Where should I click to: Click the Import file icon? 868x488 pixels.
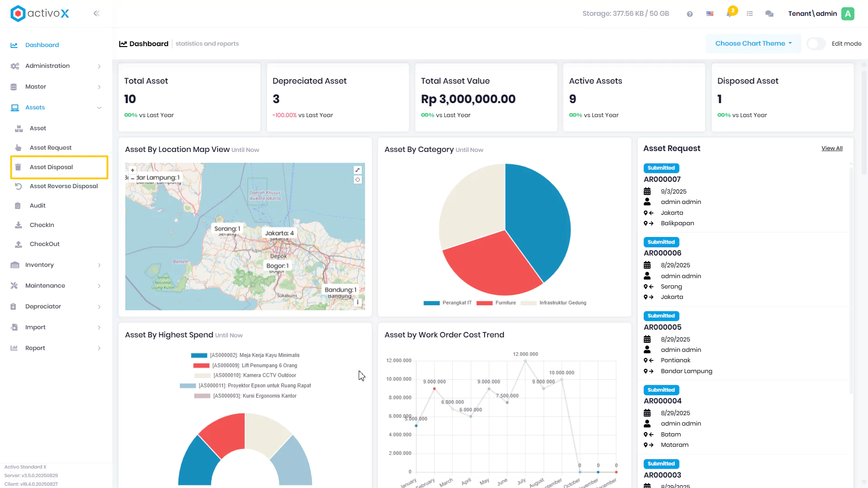click(x=14, y=327)
